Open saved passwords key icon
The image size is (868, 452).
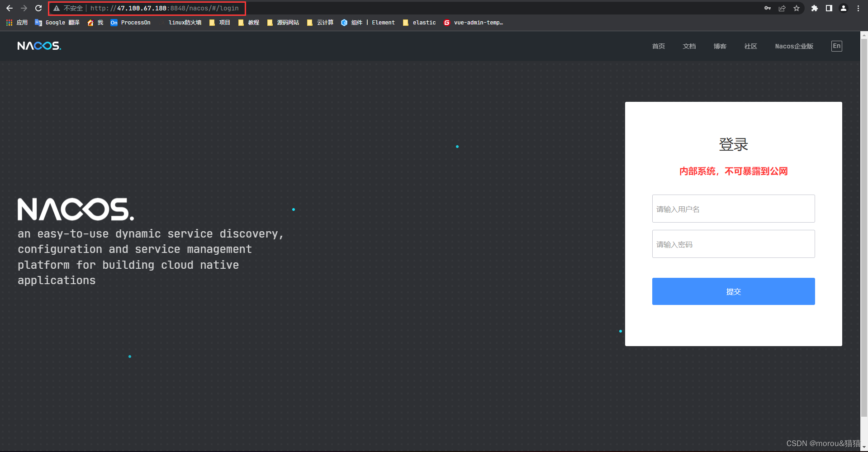pyautogui.click(x=768, y=8)
